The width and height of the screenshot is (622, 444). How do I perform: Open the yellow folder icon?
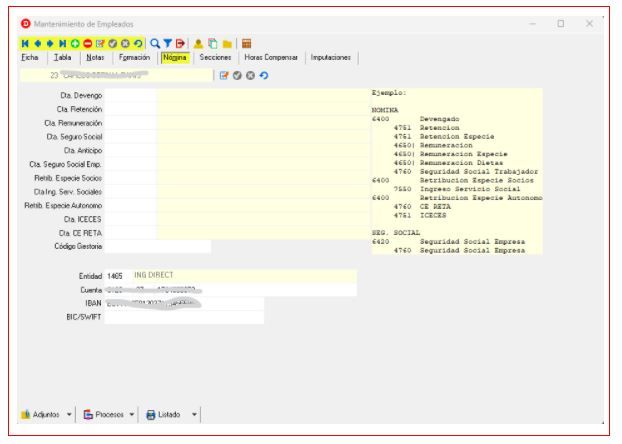point(227,44)
